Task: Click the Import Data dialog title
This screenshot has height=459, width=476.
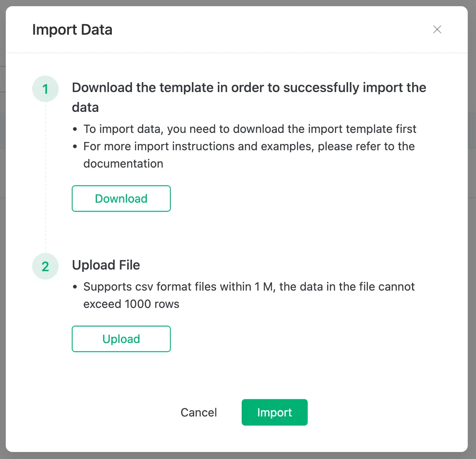Action: point(72,29)
